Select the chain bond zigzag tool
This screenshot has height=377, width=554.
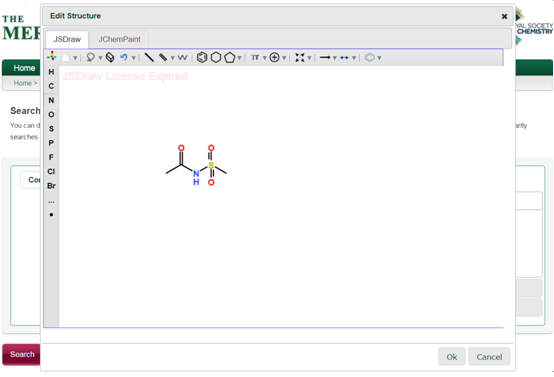[182, 57]
